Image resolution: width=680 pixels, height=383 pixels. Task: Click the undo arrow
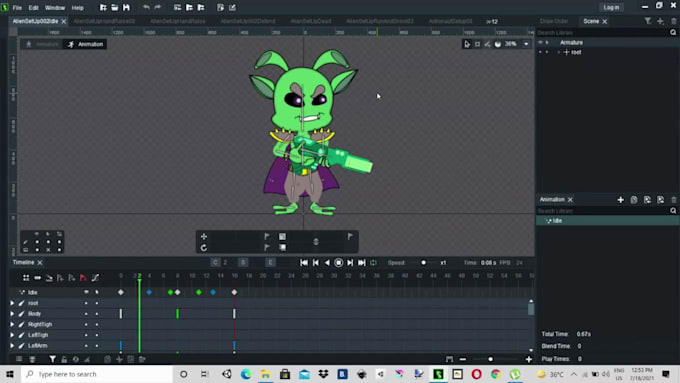point(146,7)
